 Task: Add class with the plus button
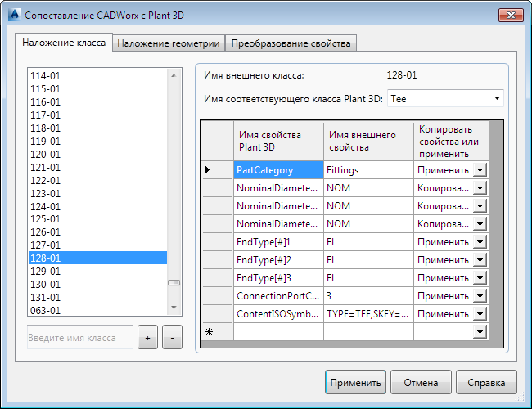[147, 338]
